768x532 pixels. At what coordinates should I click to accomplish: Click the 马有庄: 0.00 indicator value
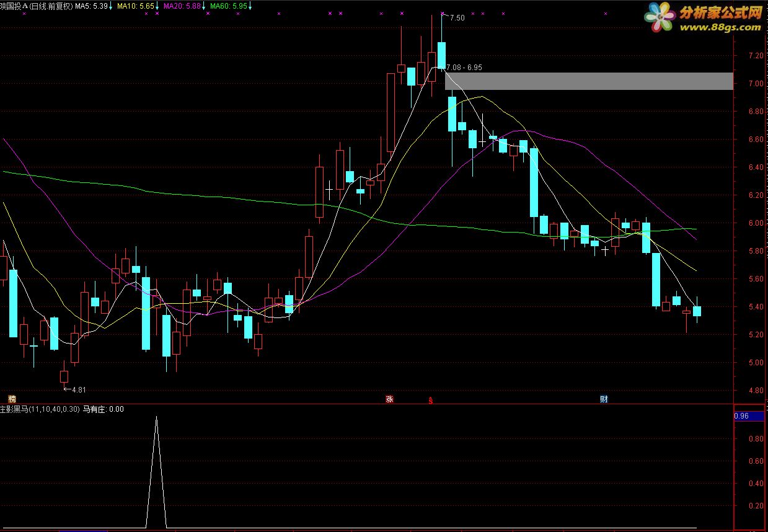(x=103, y=409)
